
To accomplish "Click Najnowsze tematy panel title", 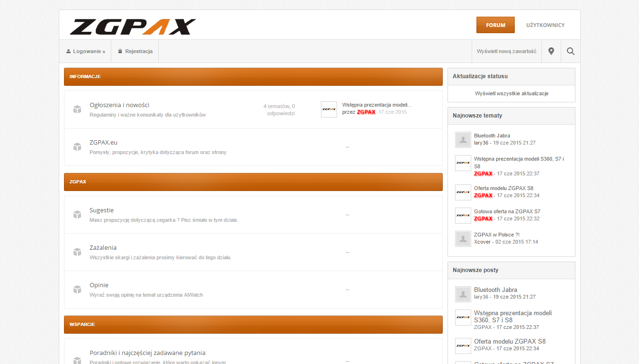I will pyautogui.click(x=477, y=116).
